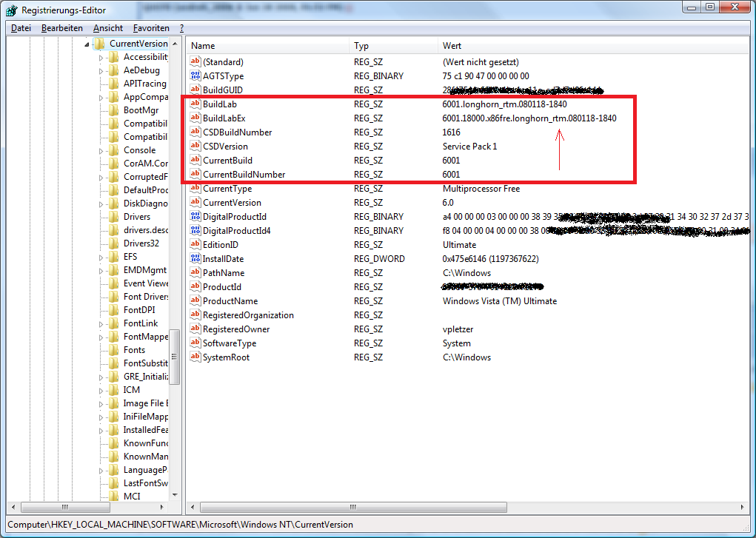756x538 pixels.
Task: Open the Favoriten menu
Action: tap(151, 28)
